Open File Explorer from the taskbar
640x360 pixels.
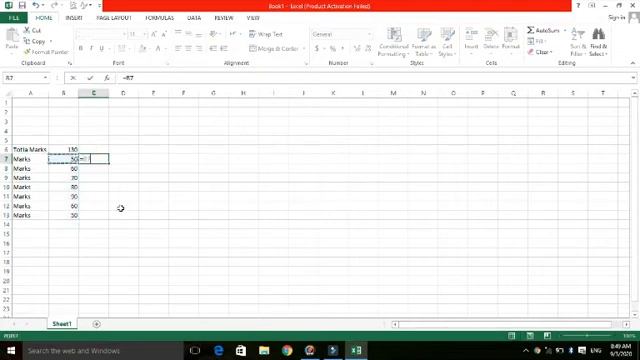click(264, 351)
